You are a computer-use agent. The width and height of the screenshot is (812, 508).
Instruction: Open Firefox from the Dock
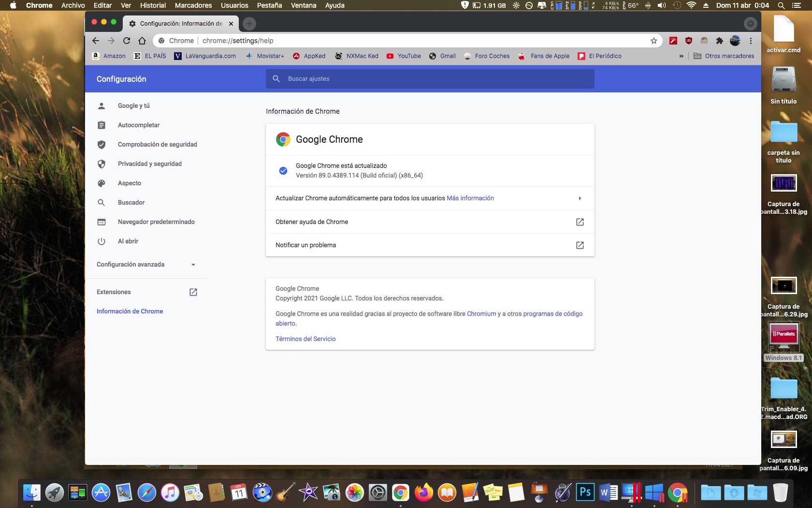pos(424,493)
